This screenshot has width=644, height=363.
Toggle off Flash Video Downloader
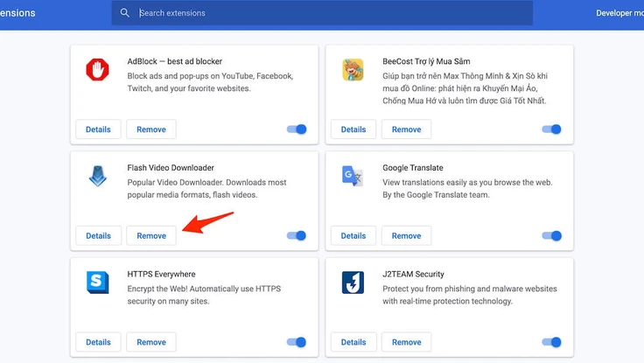point(297,235)
